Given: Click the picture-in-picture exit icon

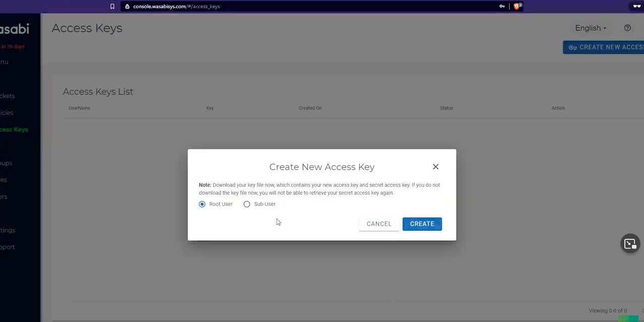Looking at the screenshot, I should click(630, 244).
